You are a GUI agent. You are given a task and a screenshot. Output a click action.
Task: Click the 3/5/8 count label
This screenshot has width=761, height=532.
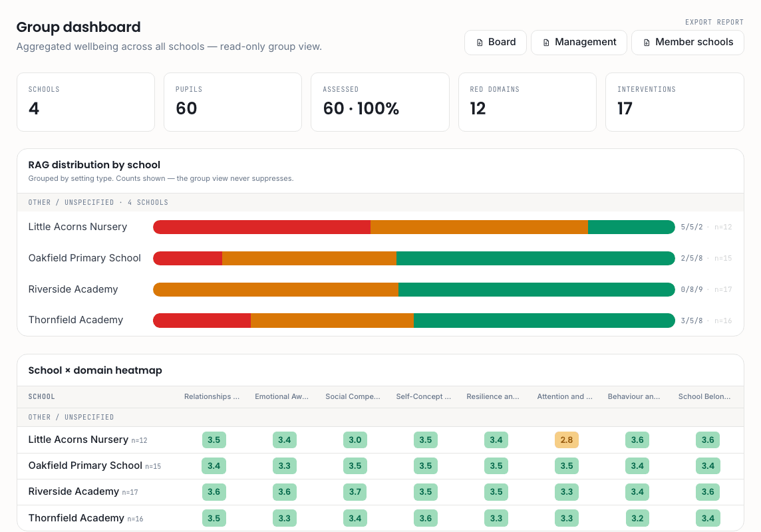[692, 321]
